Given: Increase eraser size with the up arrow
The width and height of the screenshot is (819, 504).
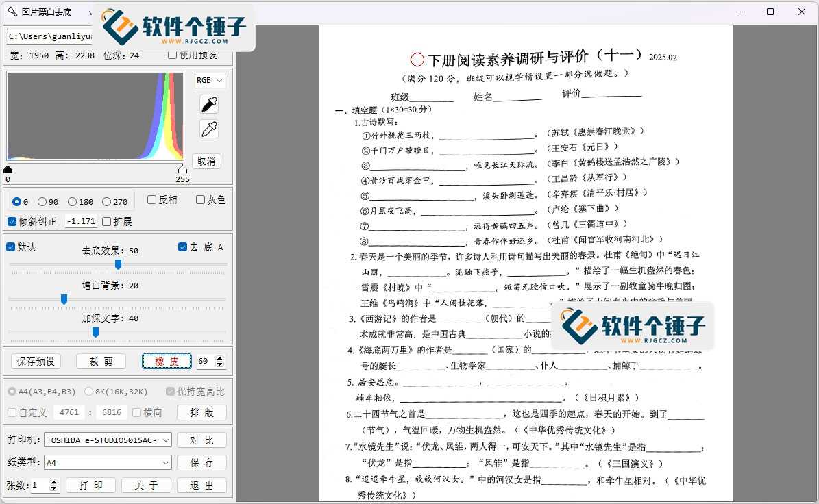Looking at the screenshot, I should click(x=220, y=358).
